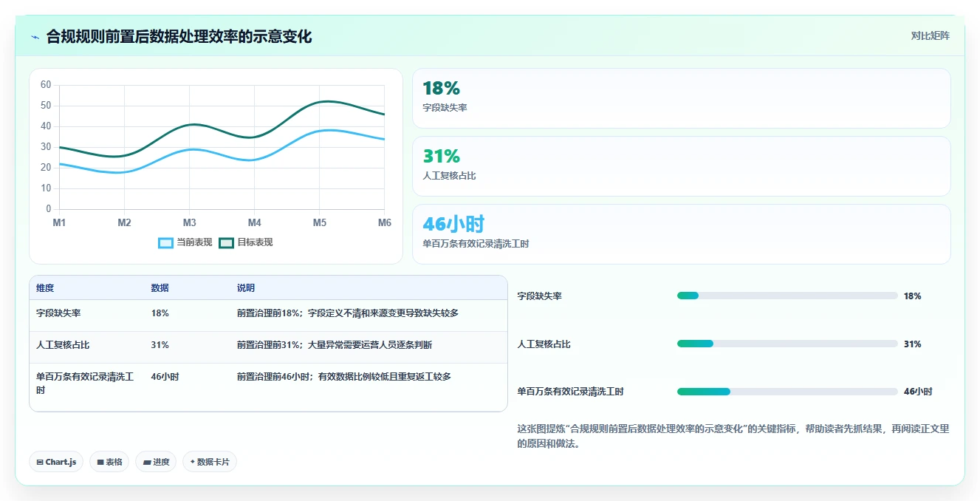Click the 维度 column header
Viewport: 980px width, 501px height.
point(45,288)
